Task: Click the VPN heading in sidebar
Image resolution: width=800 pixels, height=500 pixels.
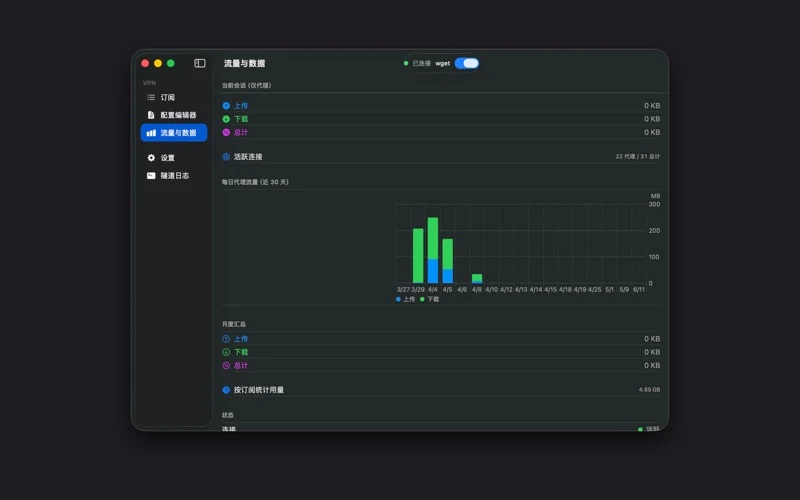Action: 149,83
